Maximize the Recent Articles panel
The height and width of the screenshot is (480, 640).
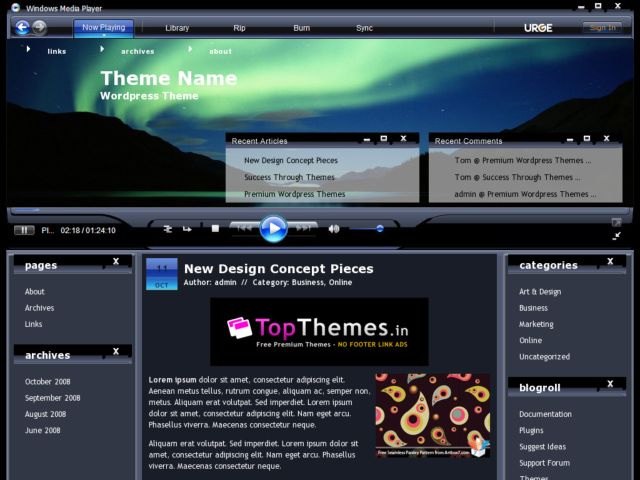click(384, 138)
